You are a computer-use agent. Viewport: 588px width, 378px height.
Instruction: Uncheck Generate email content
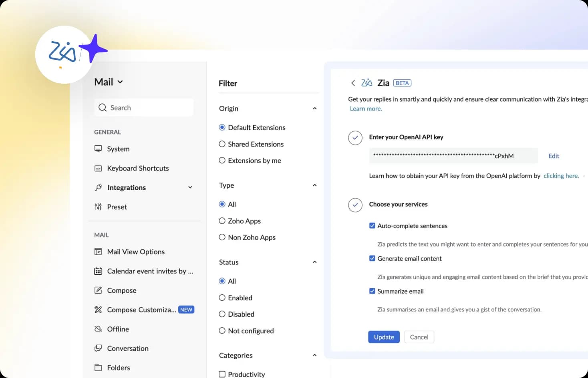click(372, 258)
